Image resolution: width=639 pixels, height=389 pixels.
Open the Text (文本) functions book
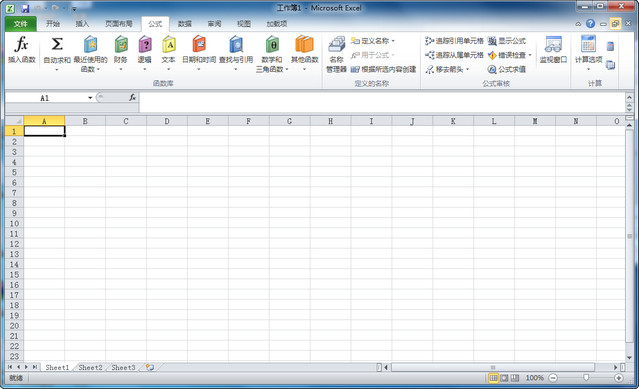[x=168, y=54]
